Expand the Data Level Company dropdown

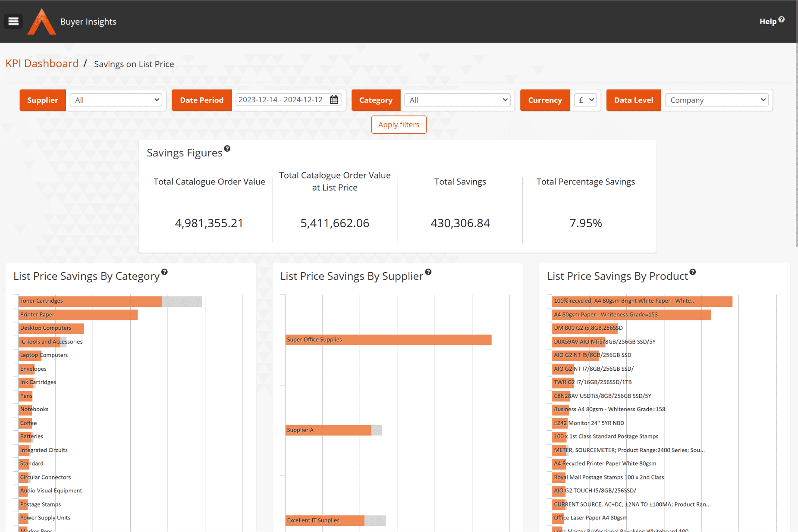click(716, 100)
